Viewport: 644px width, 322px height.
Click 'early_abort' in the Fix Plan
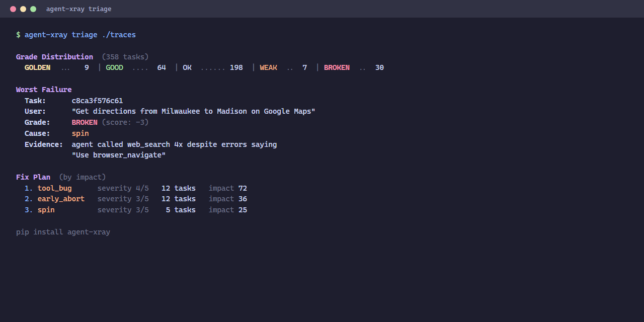point(61,199)
